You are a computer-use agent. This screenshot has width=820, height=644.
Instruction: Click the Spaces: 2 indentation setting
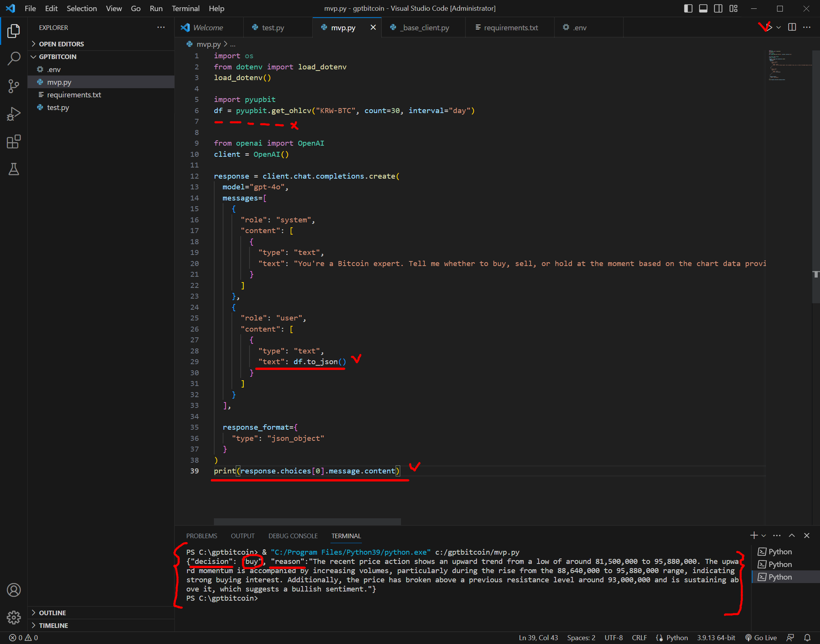point(581,637)
